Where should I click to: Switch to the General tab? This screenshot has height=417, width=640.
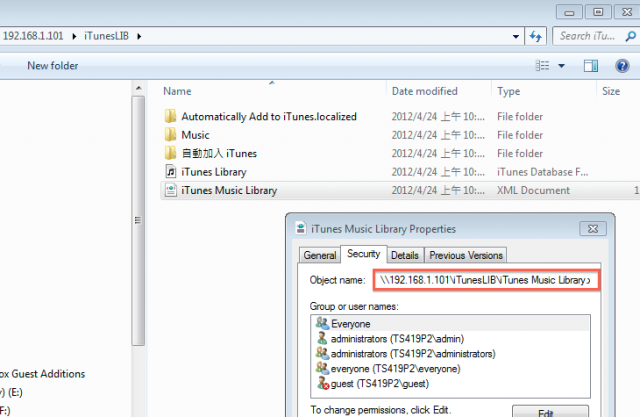[x=320, y=255]
